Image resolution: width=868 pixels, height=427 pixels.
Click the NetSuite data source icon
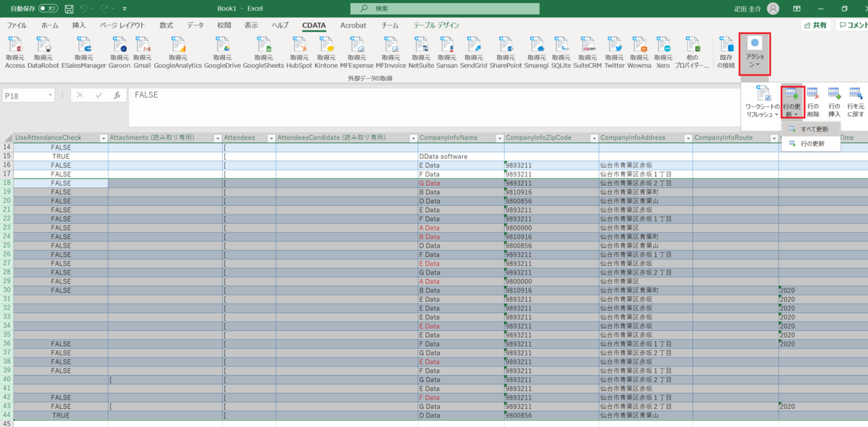point(421,44)
